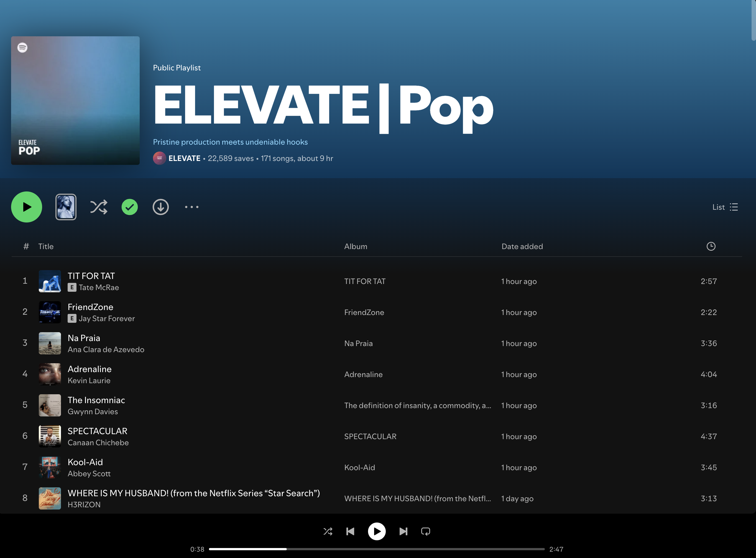This screenshot has width=756, height=558.
Task: Open the TIT FOR TAT album link
Action: click(365, 281)
